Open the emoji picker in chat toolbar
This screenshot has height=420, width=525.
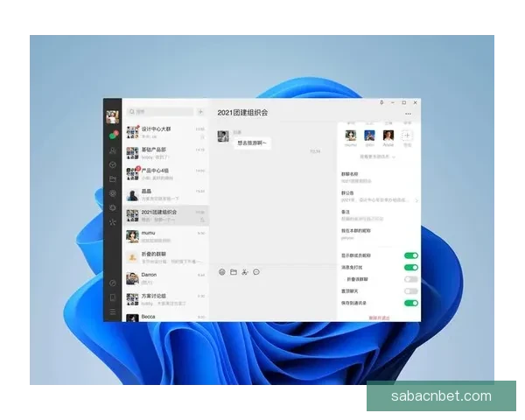[222, 272]
